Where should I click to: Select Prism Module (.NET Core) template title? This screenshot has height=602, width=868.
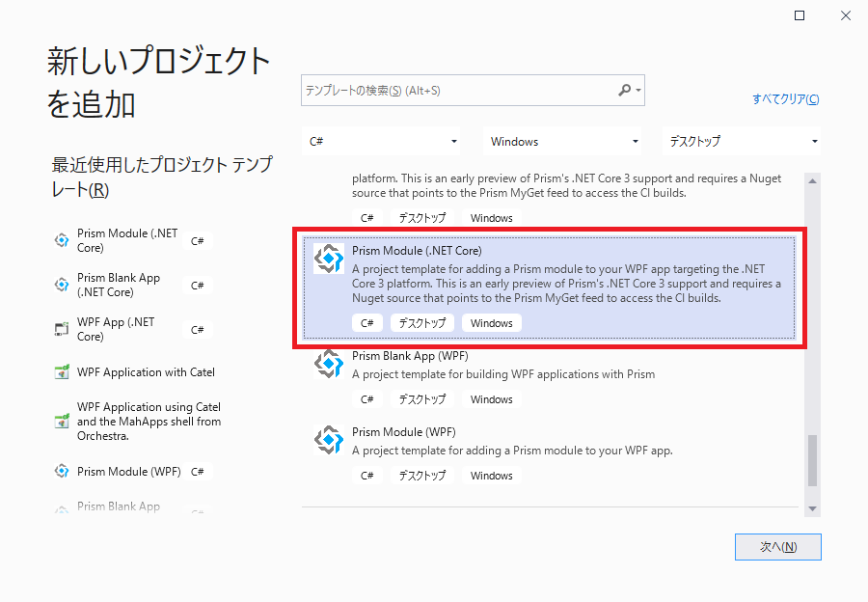tap(417, 250)
